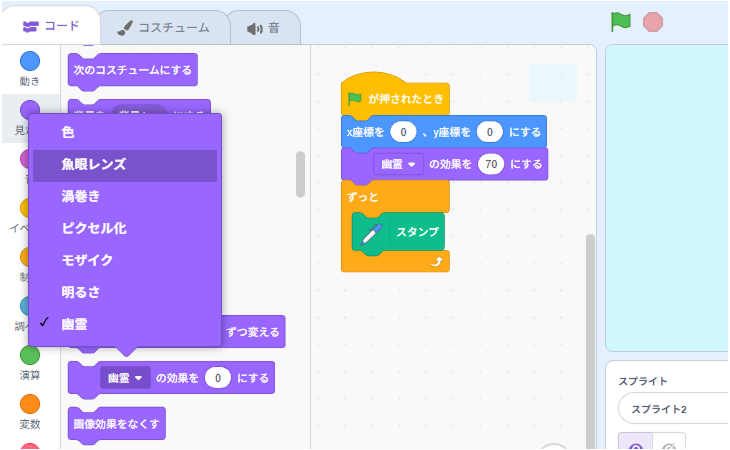The image size is (730, 450).
Task: Choose 明るさ from the effect menu
Action: [x=125, y=292]
